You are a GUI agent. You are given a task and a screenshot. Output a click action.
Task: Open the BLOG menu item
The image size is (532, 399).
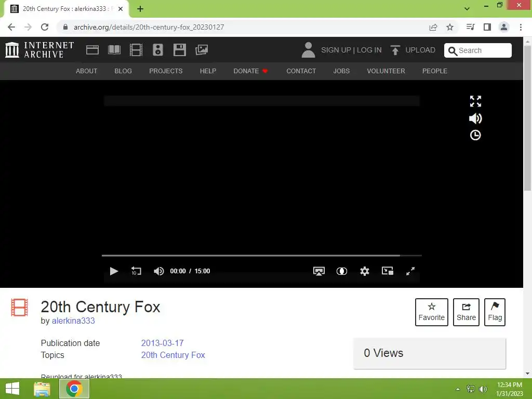[123, 71]
